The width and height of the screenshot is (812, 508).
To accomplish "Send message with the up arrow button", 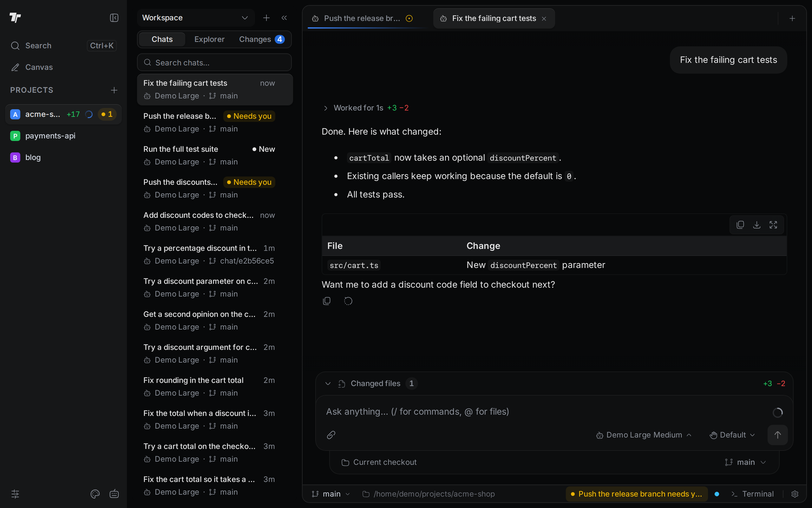I will tap(777, 435).
